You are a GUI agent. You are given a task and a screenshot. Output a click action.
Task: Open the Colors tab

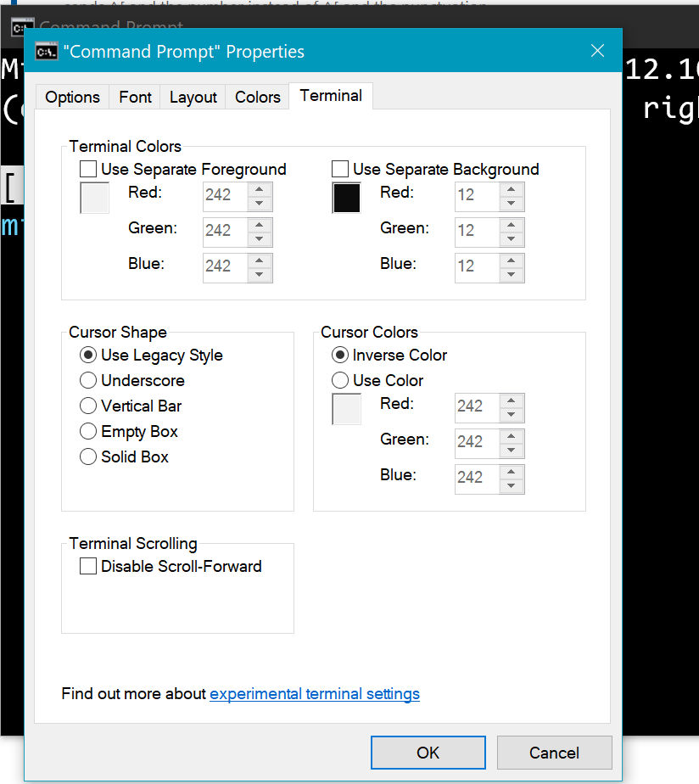click(x=258, y=97)
